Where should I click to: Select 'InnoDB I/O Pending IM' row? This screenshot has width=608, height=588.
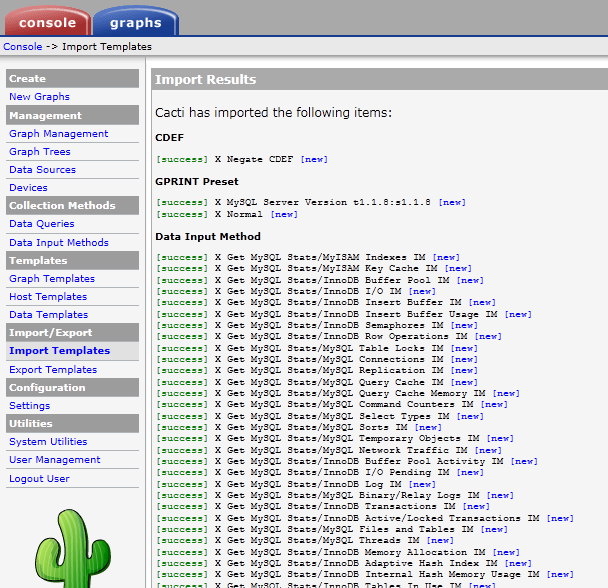pyautogui.click(x=320, y=472)
